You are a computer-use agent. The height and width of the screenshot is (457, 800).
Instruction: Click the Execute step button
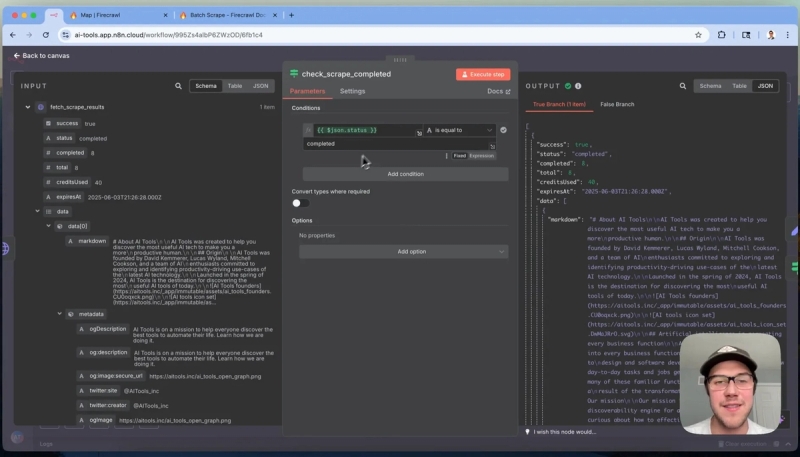tap(483, 74)
